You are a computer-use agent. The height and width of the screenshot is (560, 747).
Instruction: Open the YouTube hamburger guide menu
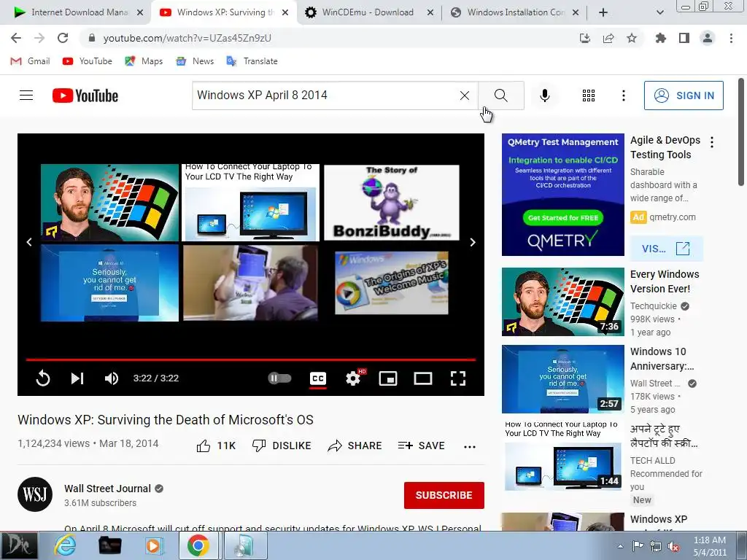point(26,96)
